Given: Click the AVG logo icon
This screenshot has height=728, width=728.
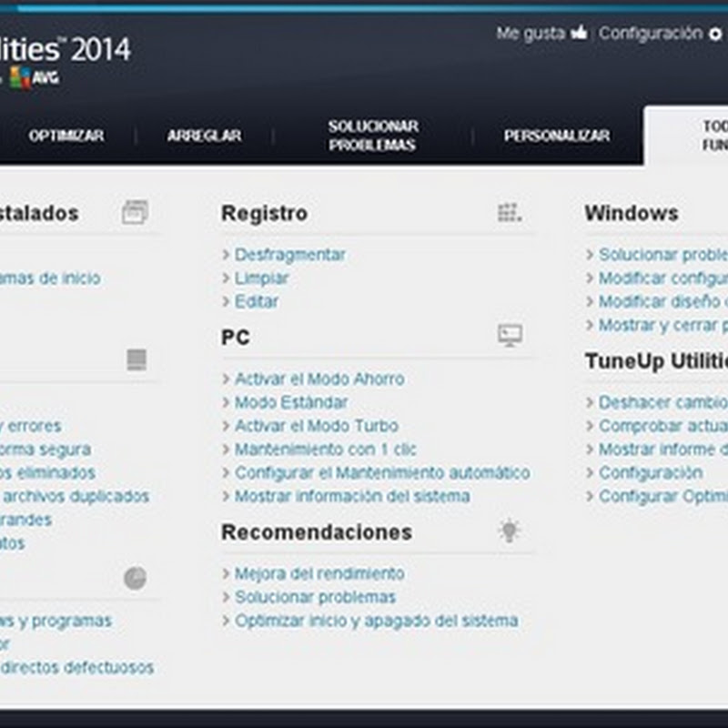Looking at the screenshot, I should [x=35, y=77].
